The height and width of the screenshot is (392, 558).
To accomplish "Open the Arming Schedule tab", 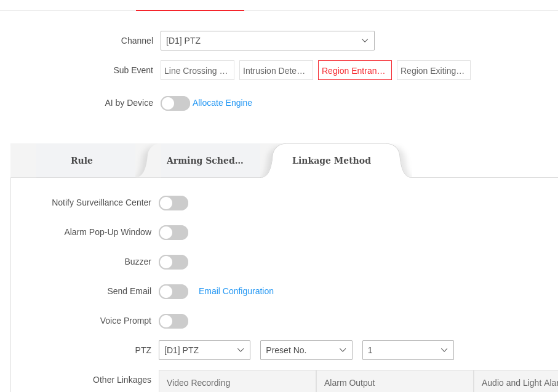I will (x=205, y=161).
